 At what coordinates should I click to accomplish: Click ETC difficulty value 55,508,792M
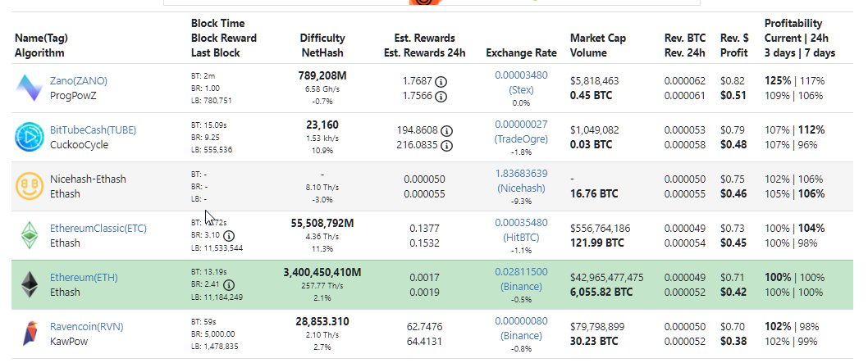tap(322, 223)
